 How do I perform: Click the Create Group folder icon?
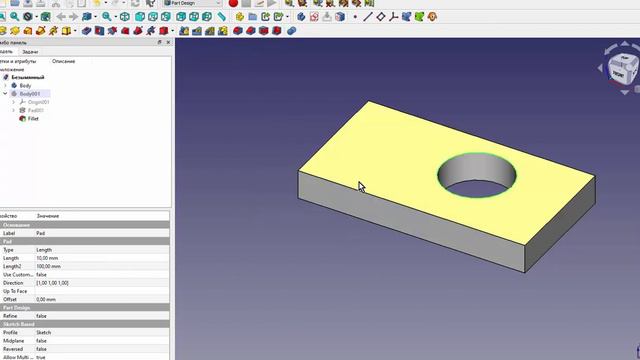(253, 17)
